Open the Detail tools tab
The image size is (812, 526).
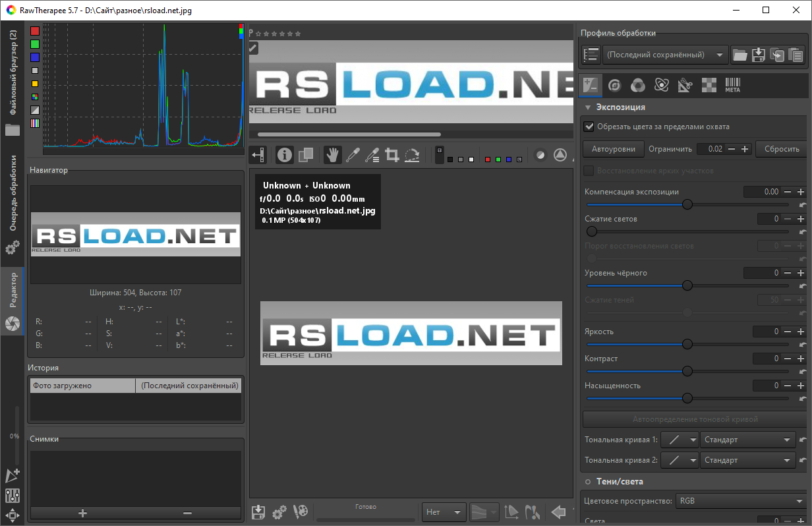tap(614, 85)
